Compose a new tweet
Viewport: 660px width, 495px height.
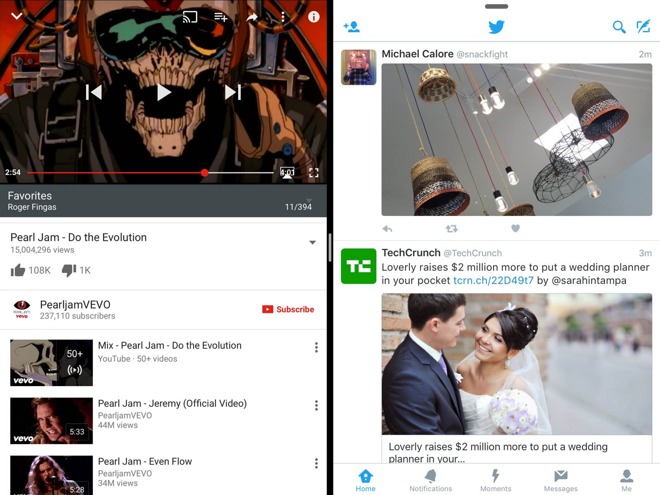[643, 27]
